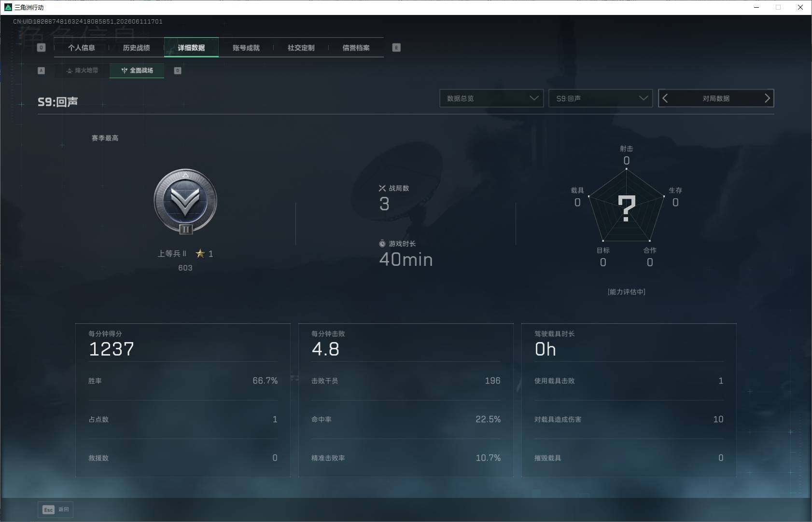812x522 pixels.
Task: Select the 详细数据 tab
Action: click(191, 48)
